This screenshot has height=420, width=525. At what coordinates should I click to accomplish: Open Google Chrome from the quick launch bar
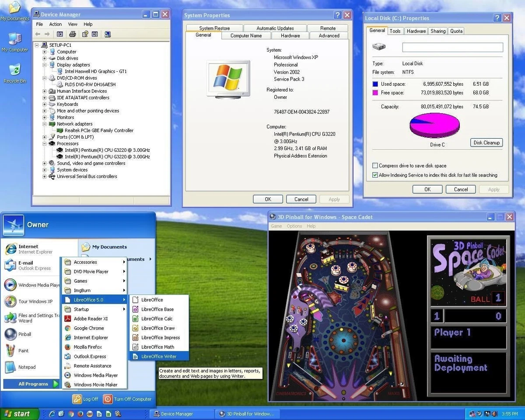[x=71, y=413]
